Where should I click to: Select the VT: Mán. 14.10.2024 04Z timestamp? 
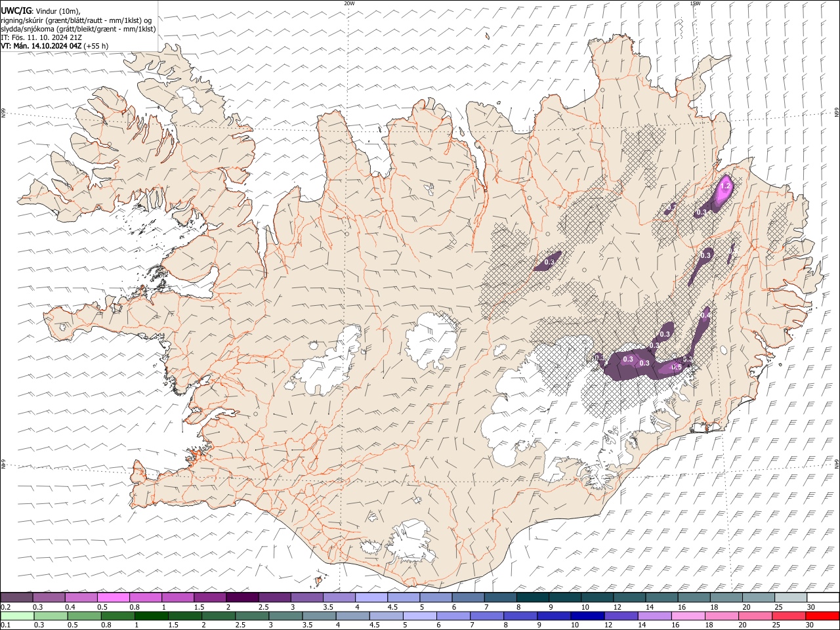41,46
